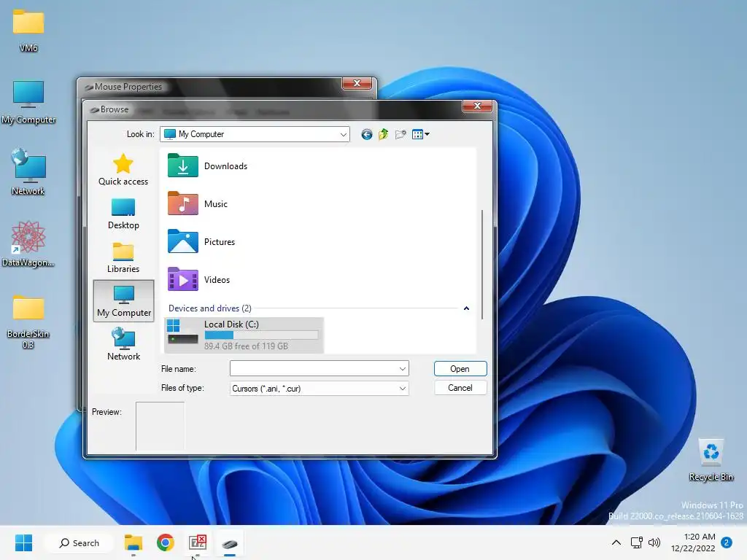Select the Downloads folder icon
This screenshot has height=560, width=747.
[x=183, y=166]
